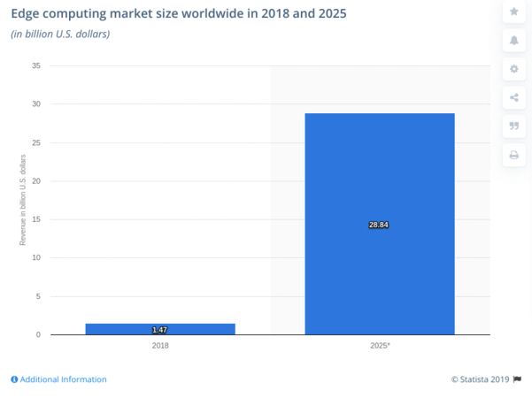
Task: Click the 2018 x-axis label
Action: point(160,345)
